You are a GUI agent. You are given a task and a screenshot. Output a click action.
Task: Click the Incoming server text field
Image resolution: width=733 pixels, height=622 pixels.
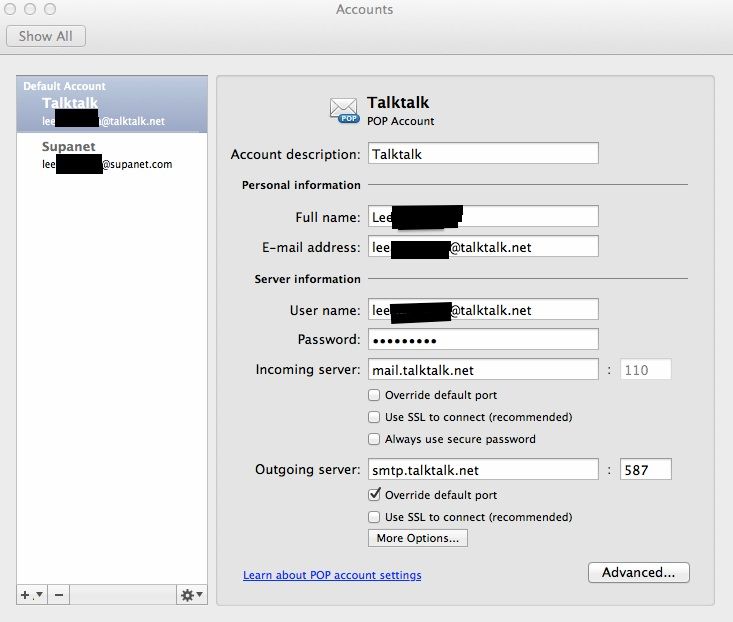coord(483,370)
